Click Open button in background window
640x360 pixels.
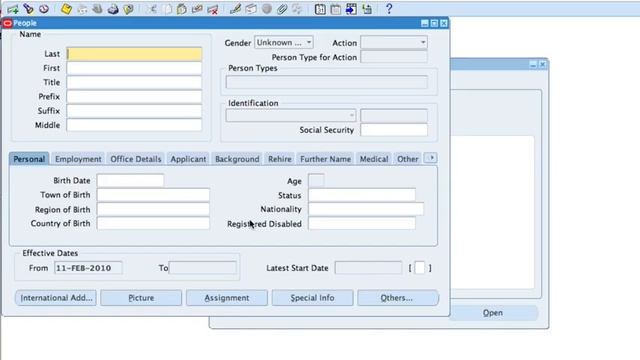493,313
